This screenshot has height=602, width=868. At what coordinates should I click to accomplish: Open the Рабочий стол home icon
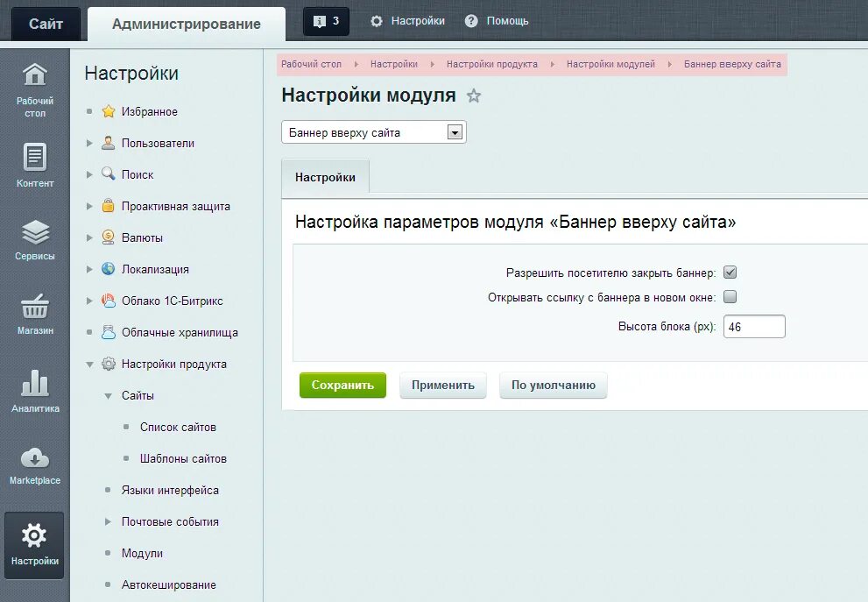[x=35, y=74]
